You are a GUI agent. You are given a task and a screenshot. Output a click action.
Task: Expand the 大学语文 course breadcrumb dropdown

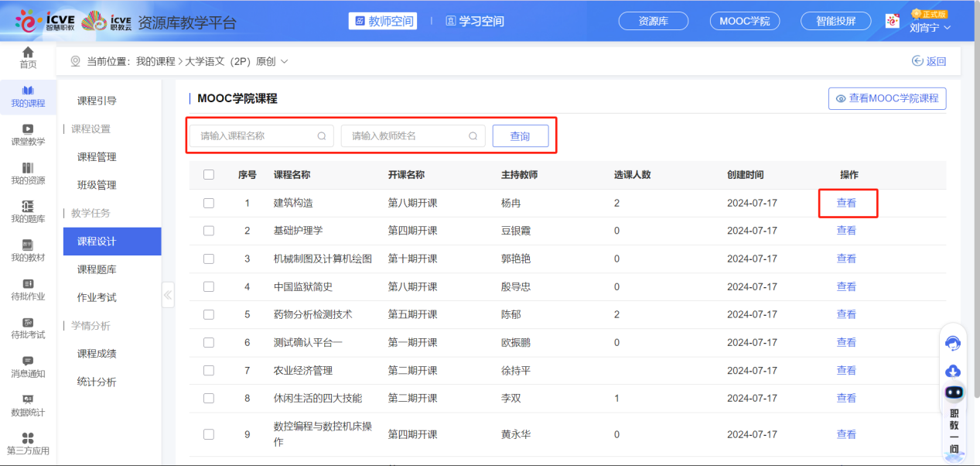click(x=284, y=61)
